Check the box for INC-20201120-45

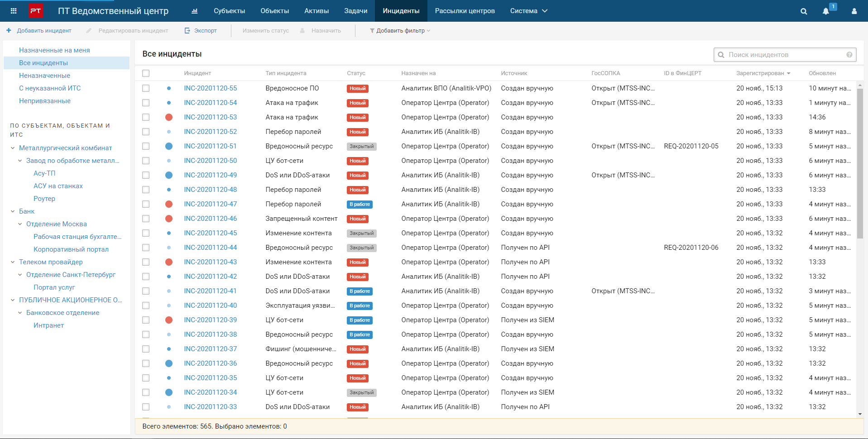146,233
